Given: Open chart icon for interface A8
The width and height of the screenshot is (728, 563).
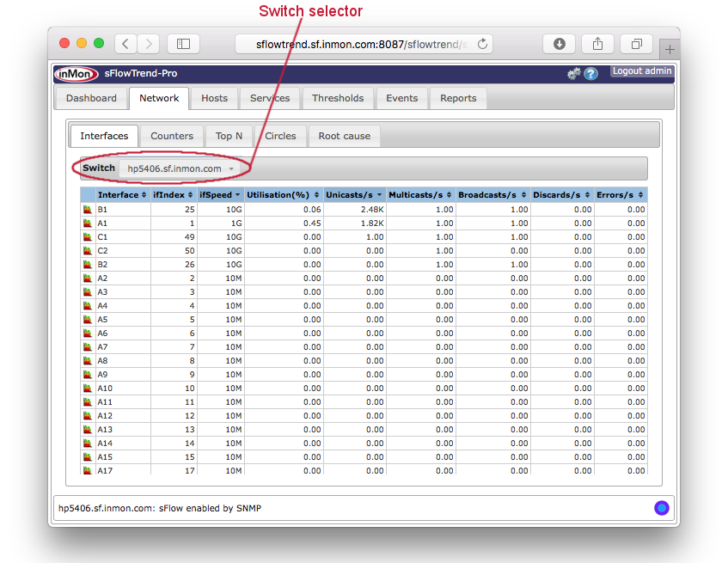Looking at the screenshot, I should pyautogui.click(x=88, y=361).
